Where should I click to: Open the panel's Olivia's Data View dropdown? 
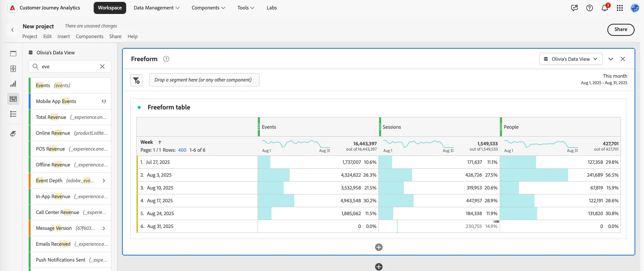(x=571, y=59)
